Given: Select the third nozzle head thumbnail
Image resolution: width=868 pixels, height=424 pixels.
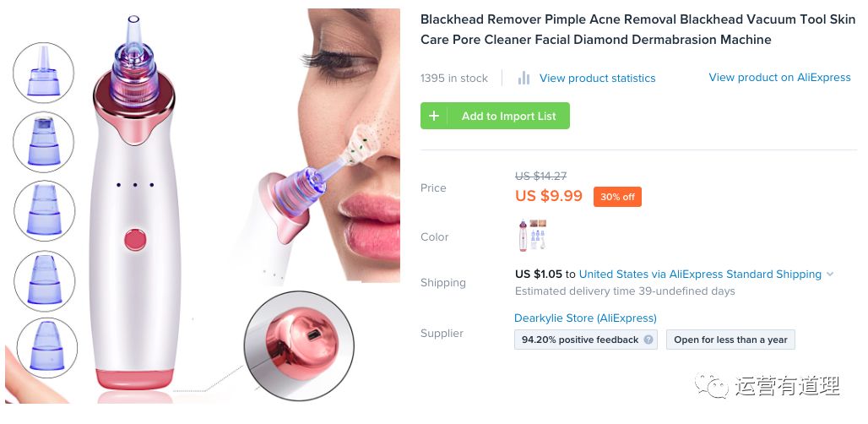Looking at the screenshot, I should pos(44,211).
